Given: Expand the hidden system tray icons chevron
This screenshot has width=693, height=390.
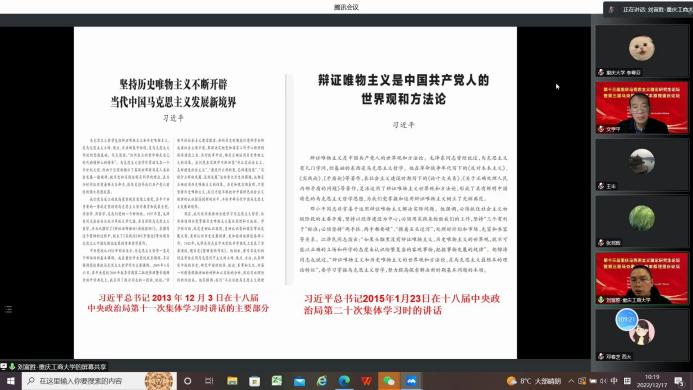Looking at the screenshot, I should pos(571,381).
